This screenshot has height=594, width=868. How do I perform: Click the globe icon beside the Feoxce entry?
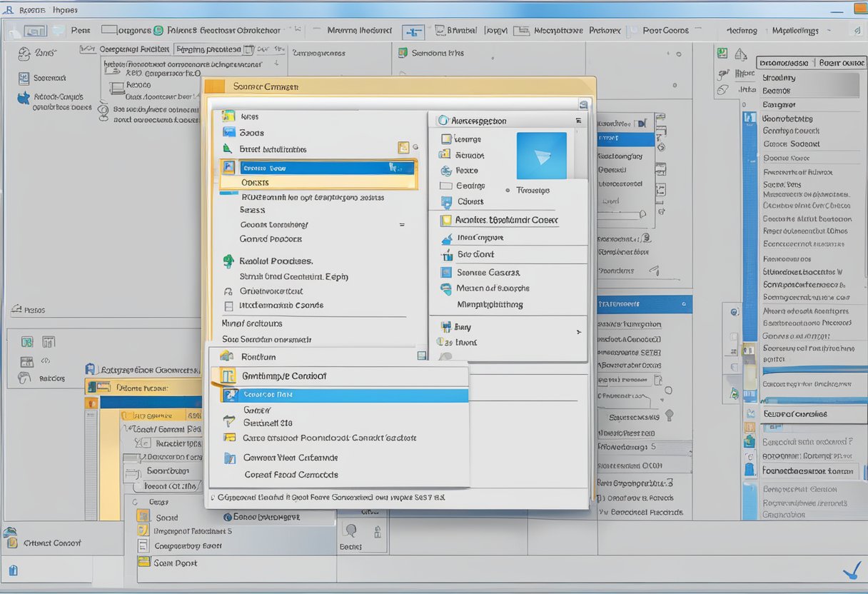(447, 171)
